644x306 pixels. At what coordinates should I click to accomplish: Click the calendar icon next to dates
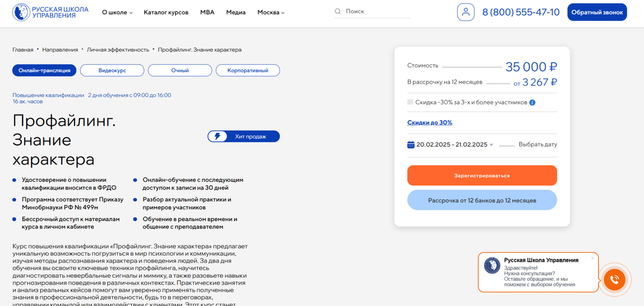click(411, 144)
